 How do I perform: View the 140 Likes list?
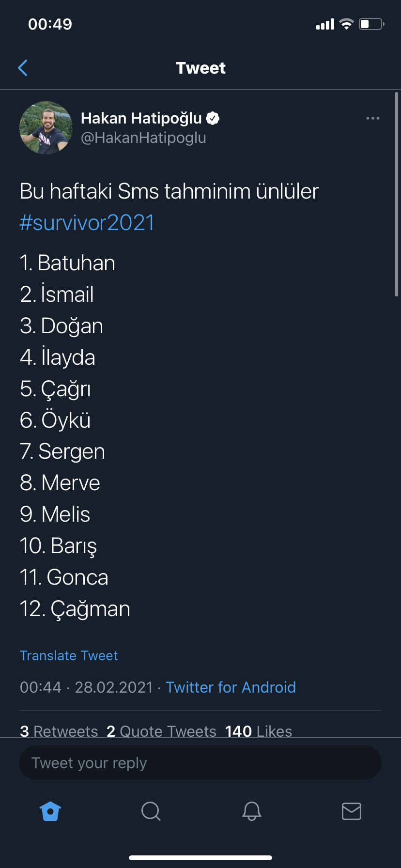pos(258,731)
